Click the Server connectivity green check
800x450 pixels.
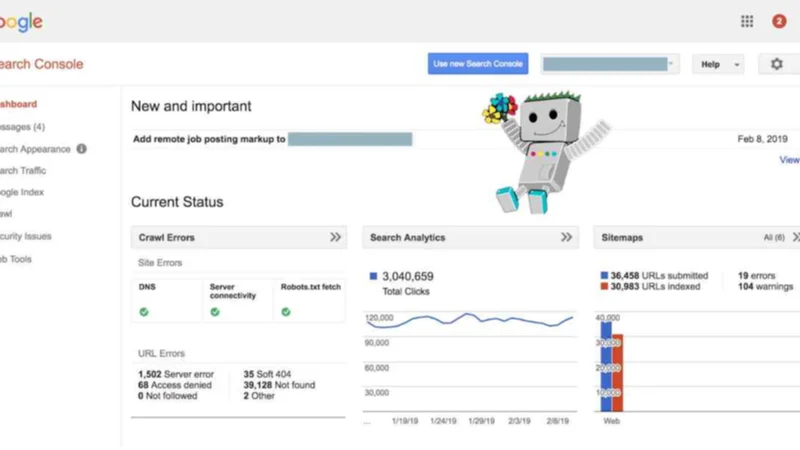point(215,312)
